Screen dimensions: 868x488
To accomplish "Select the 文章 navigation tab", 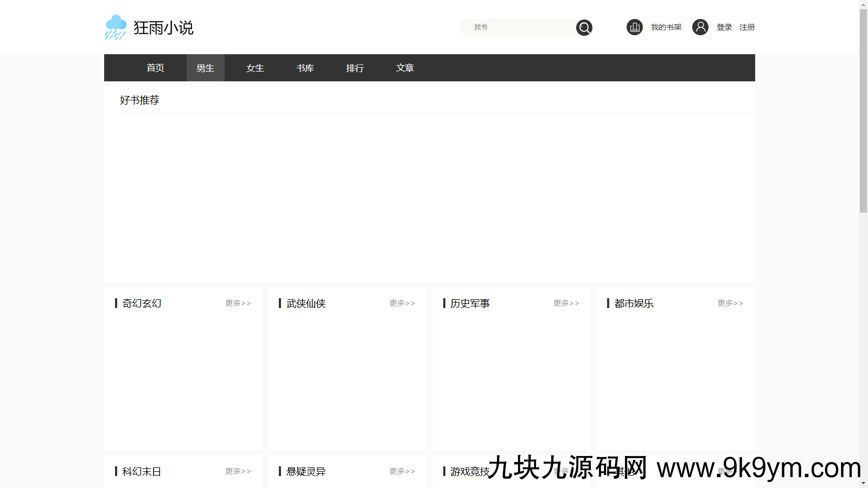I will 405,68.
